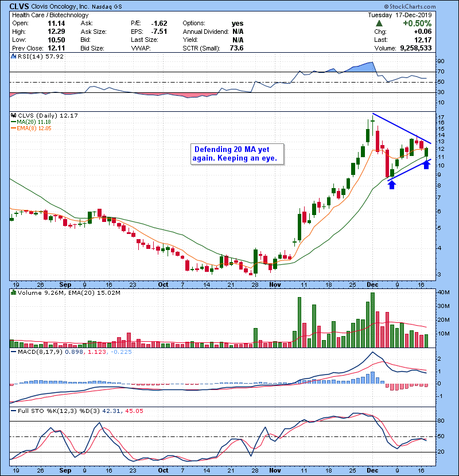Click the 10M label on the volume axis

click(x=444, y=333)
